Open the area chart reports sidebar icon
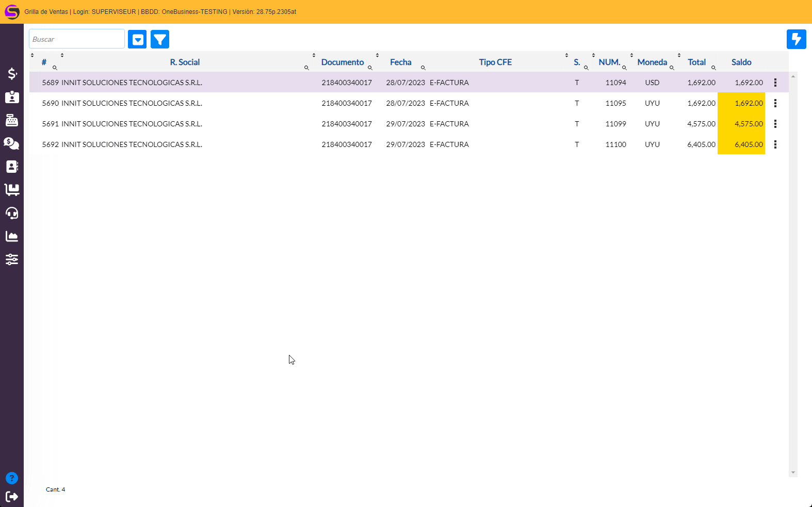This screenshot has height=507, width=812. (x=12, y=236)
